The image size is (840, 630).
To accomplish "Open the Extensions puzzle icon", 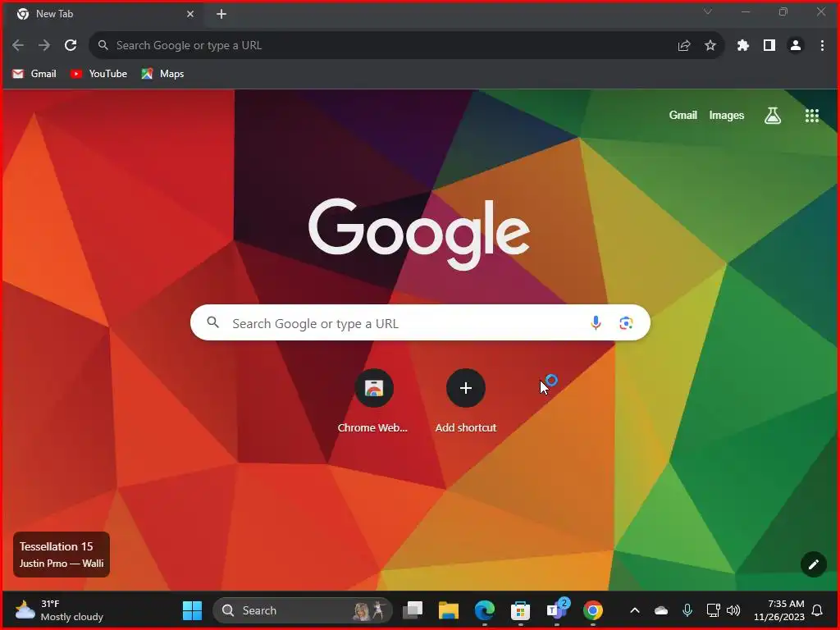I will point(743,46).
